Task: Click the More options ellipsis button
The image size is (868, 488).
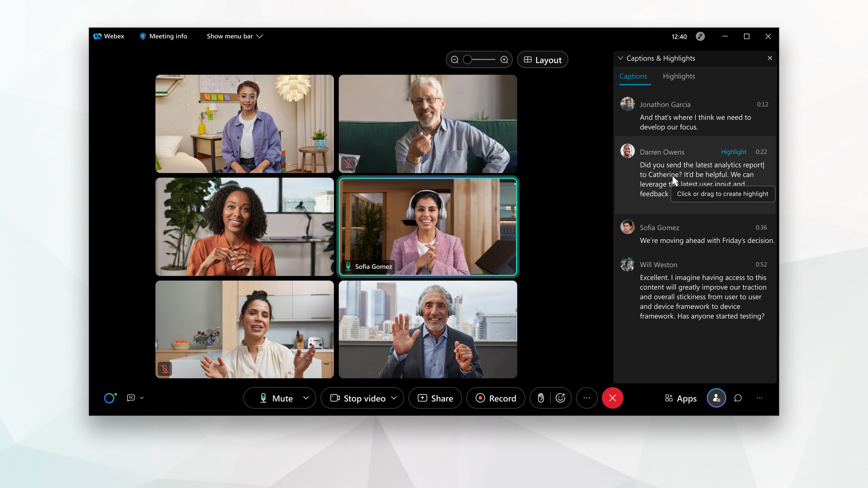Action: (587, 398)
